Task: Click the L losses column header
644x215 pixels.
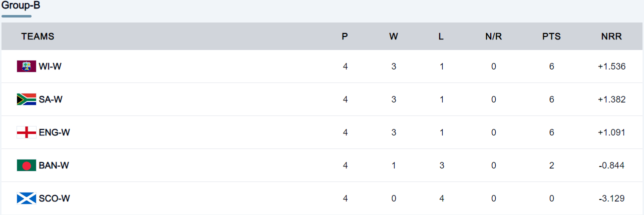Action: [441, 36]
